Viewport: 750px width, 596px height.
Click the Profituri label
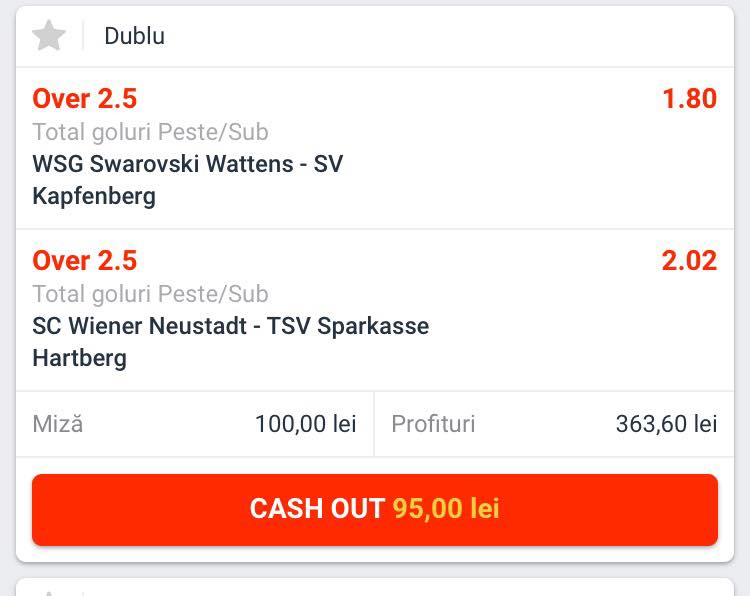pos(433,424)
